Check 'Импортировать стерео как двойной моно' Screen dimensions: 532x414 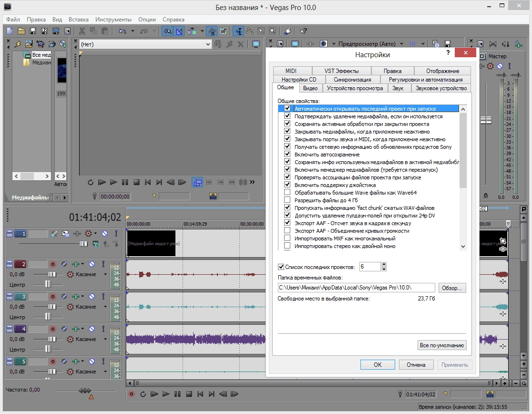pos(287,246)
